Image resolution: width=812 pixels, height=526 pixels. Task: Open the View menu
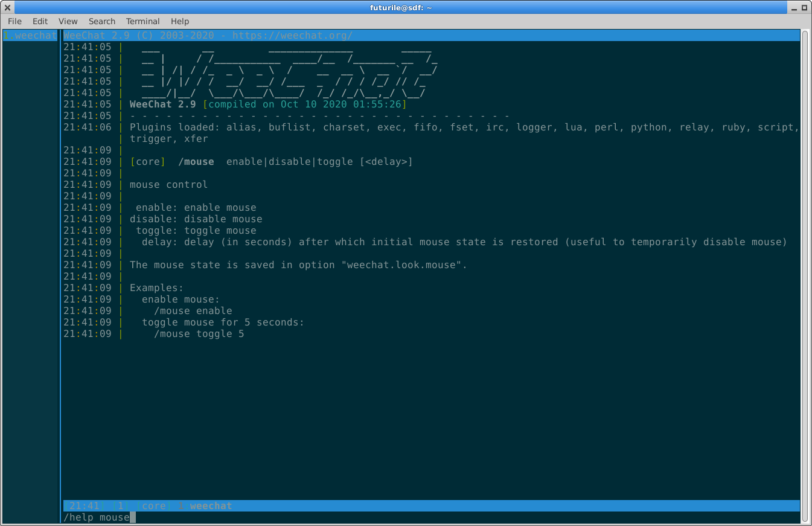coord(68,21)
